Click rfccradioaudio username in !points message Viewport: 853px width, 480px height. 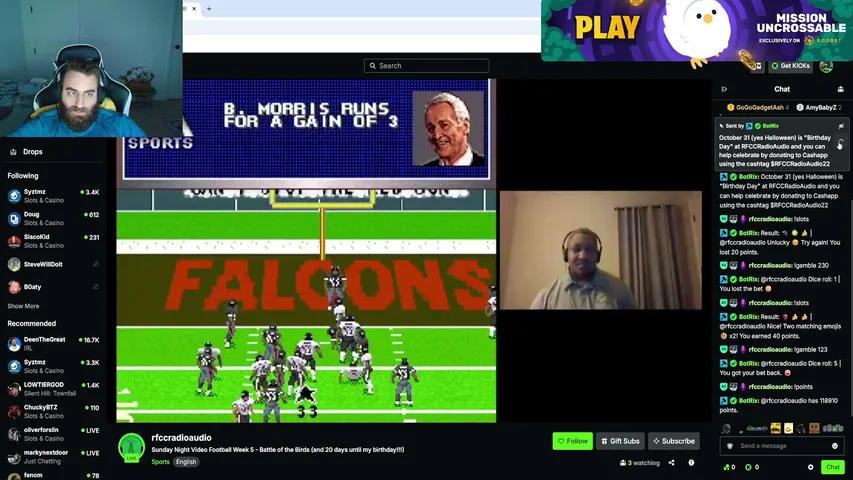[770, 386]
